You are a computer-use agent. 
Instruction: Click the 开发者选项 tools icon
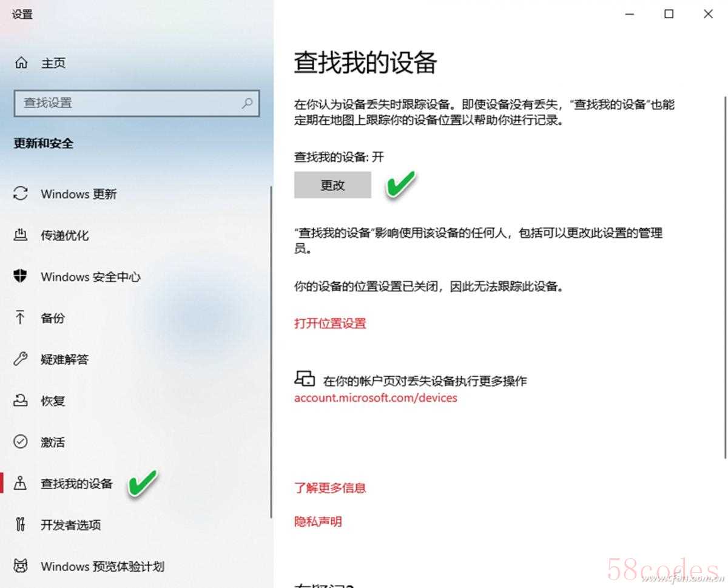click(x=21, y=524)
